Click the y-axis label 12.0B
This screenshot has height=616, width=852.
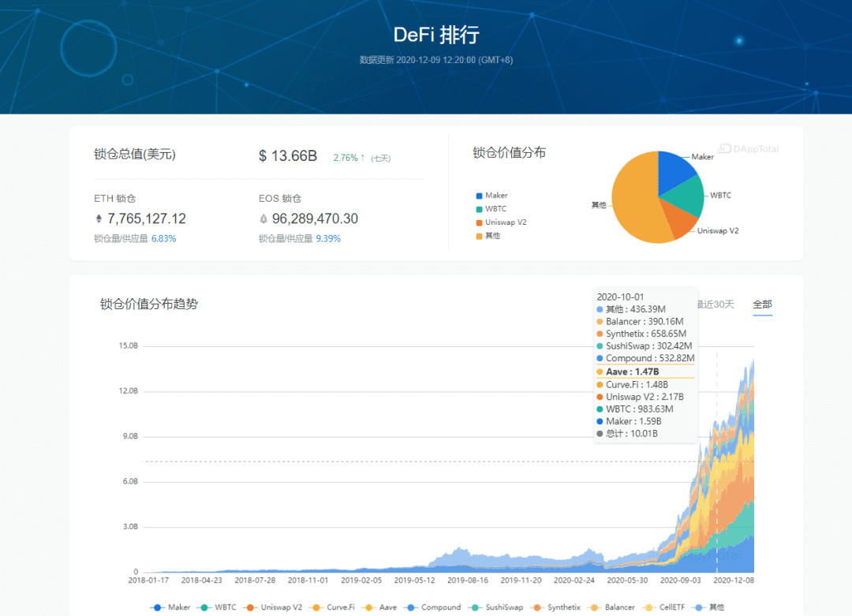129,391
